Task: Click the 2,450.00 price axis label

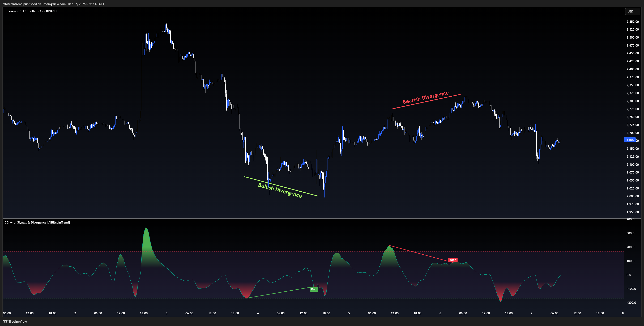Action: 632,53
